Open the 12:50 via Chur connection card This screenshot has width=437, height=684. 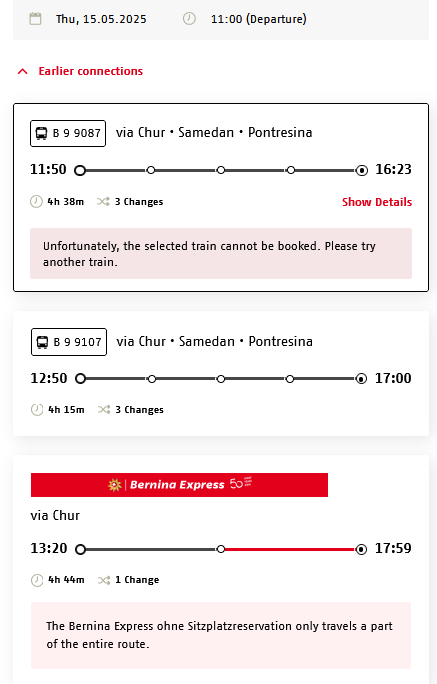221,373
